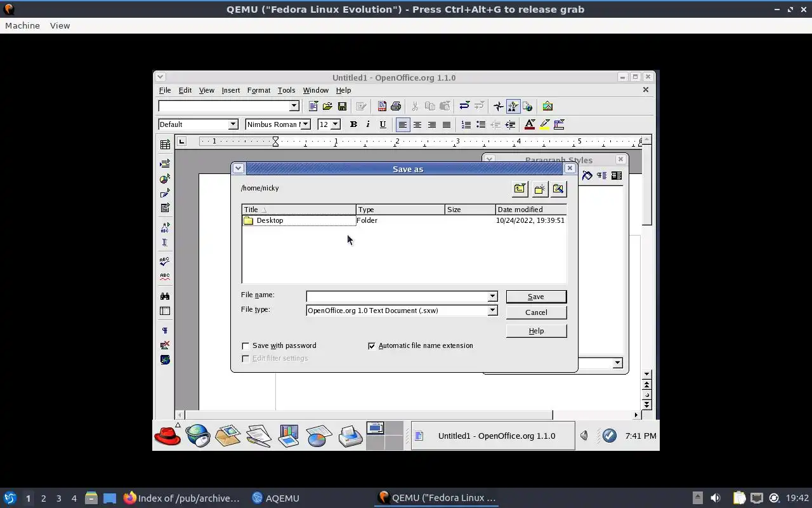Click the Cancel button
Viewport: 812px width, 508px height.
pyautogui.click(x=536, y=312)
